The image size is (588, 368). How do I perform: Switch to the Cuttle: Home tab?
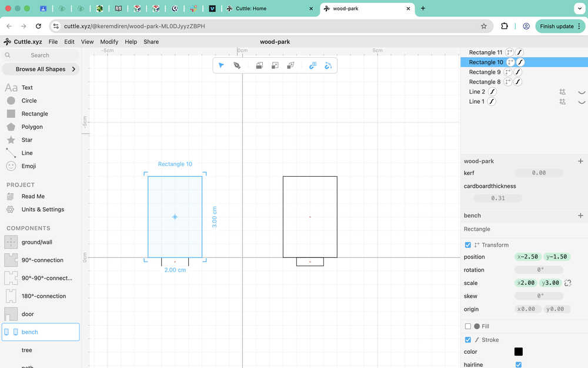tap(251, 8)
